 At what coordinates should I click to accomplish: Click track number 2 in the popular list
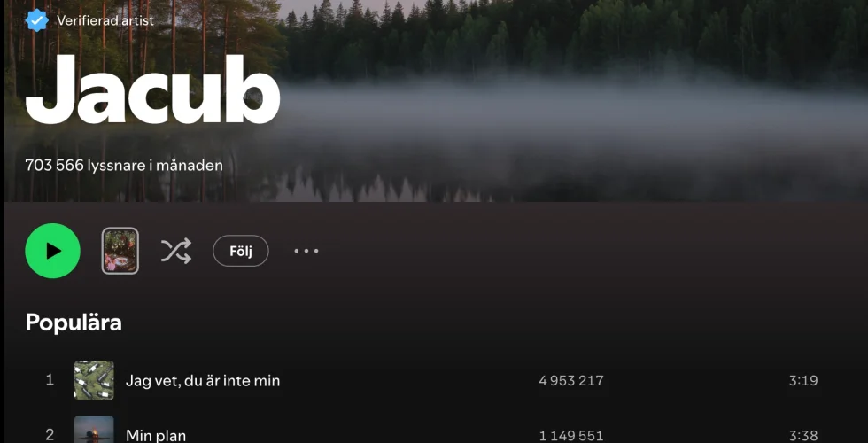tap(50, 435)
